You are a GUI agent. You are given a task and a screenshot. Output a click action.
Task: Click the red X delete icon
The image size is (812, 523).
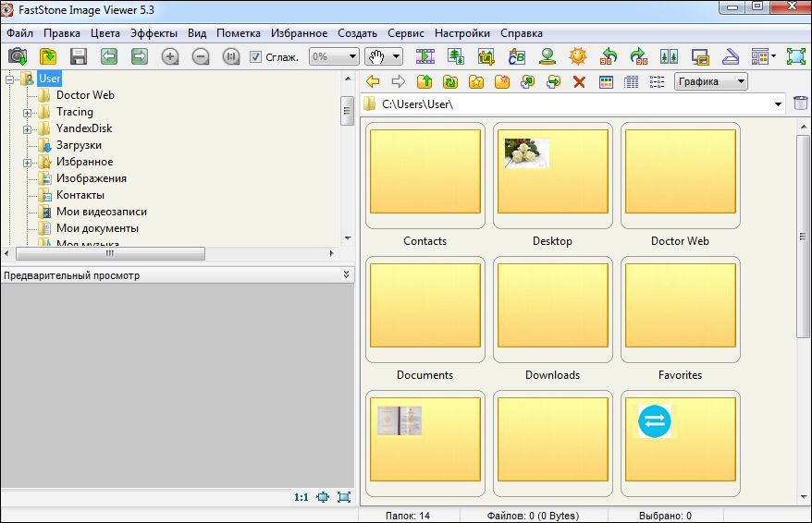579,81
